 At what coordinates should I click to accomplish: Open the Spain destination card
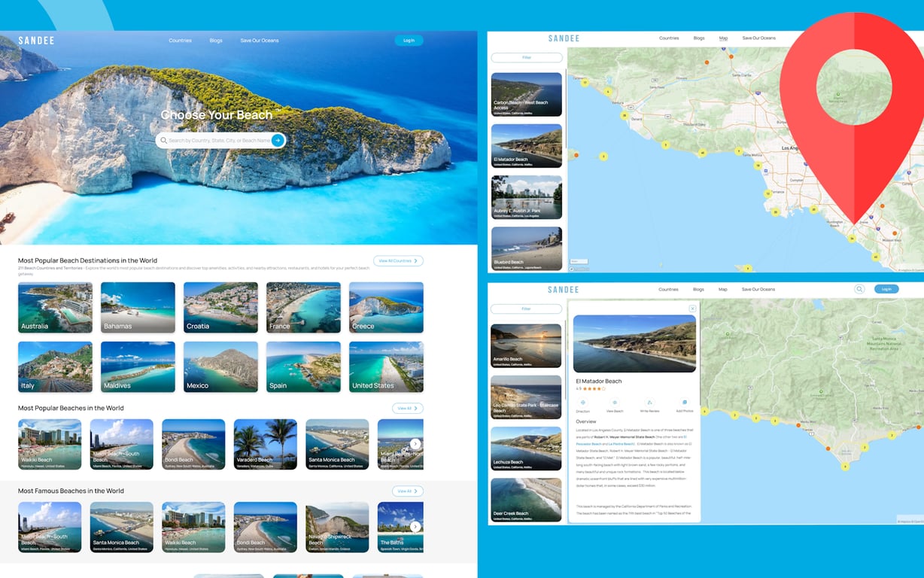303,367
